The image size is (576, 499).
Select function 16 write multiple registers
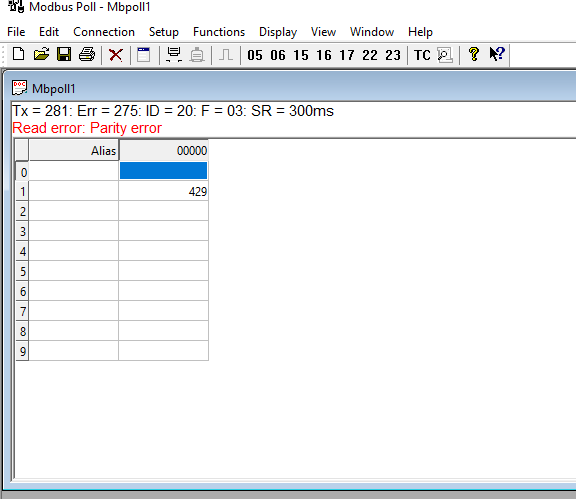pyautogui.click(x=324, y=55)
